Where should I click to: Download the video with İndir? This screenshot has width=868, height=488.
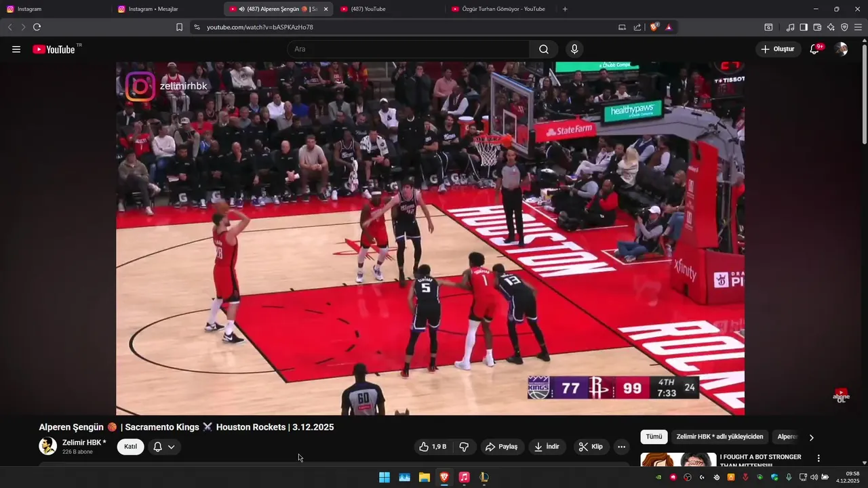547,447
